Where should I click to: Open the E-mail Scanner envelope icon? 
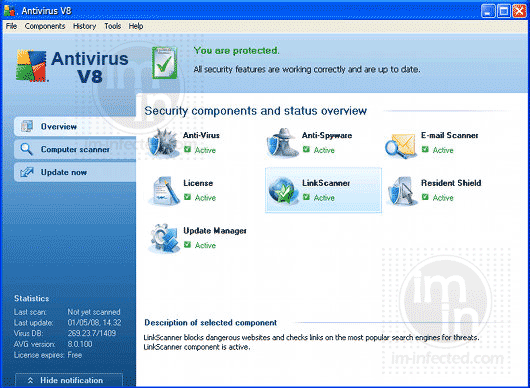[x=400, y=146]
